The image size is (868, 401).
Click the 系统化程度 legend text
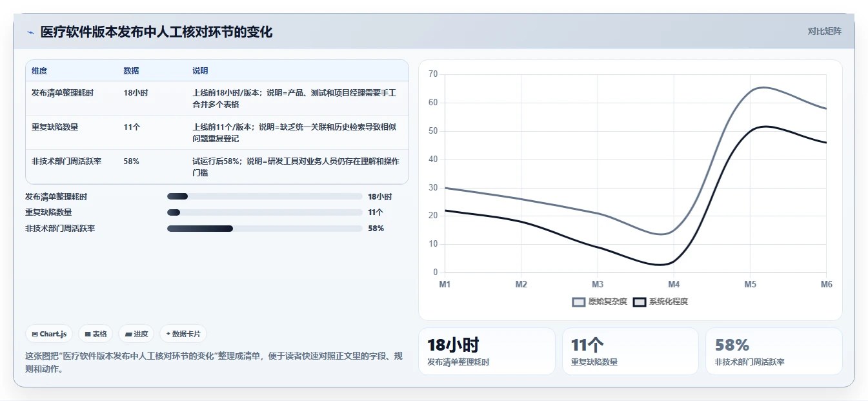pos(669,302)
